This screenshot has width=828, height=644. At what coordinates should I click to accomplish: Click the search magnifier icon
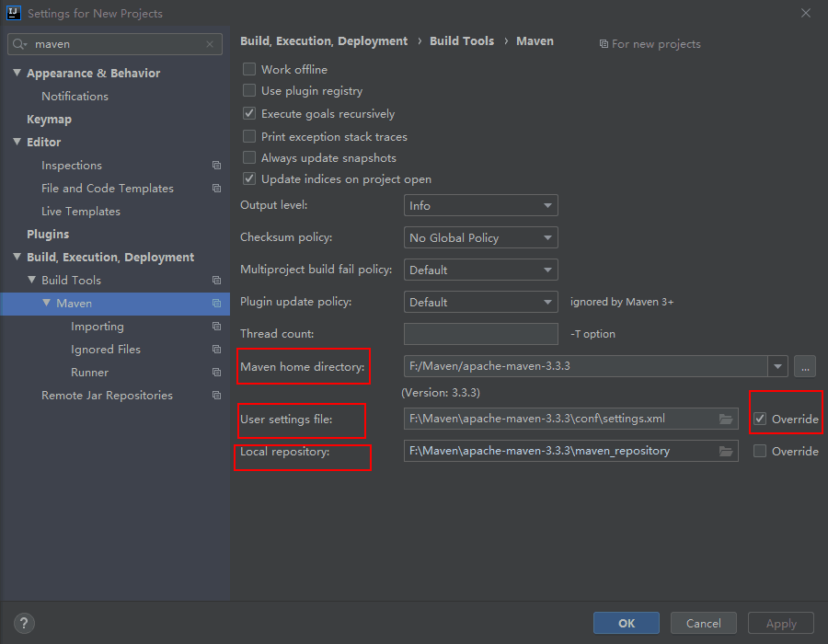pyautogui.click(x=19, y=44)
